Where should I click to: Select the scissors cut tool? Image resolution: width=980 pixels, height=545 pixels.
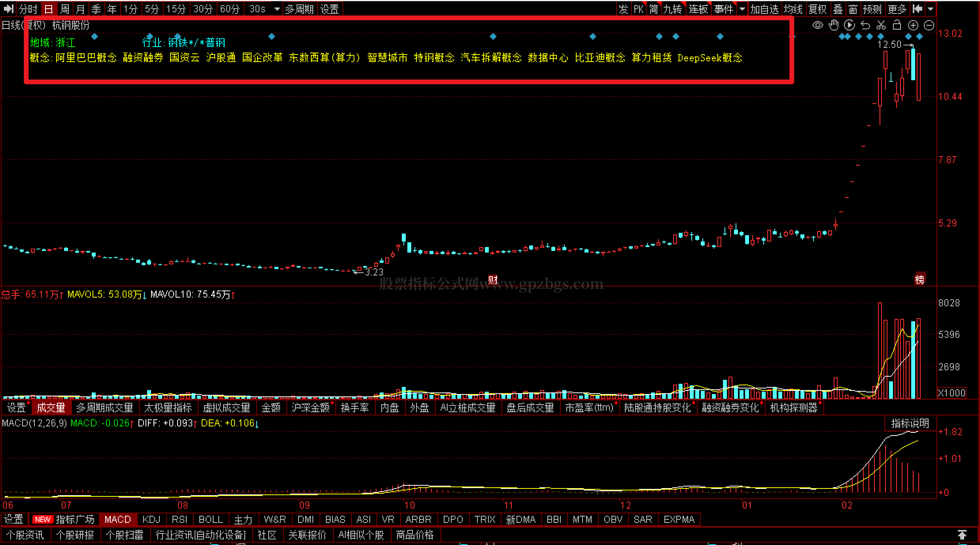pyautogui.click(x=881, y=25)
